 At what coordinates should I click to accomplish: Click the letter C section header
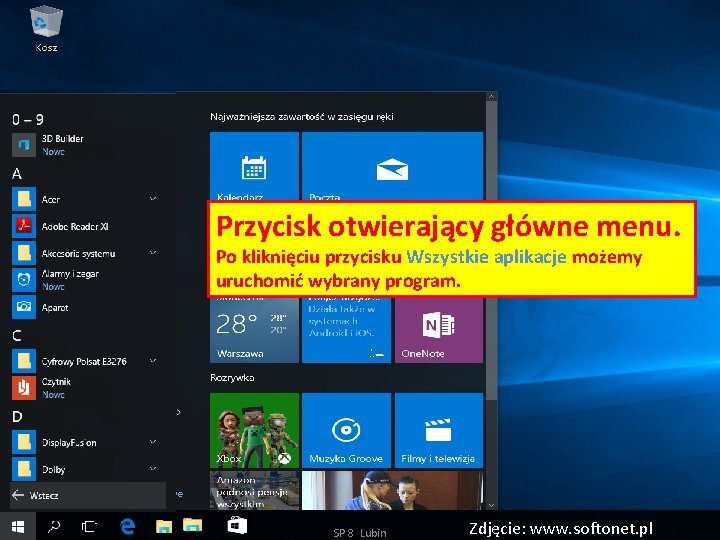[17, 336]
